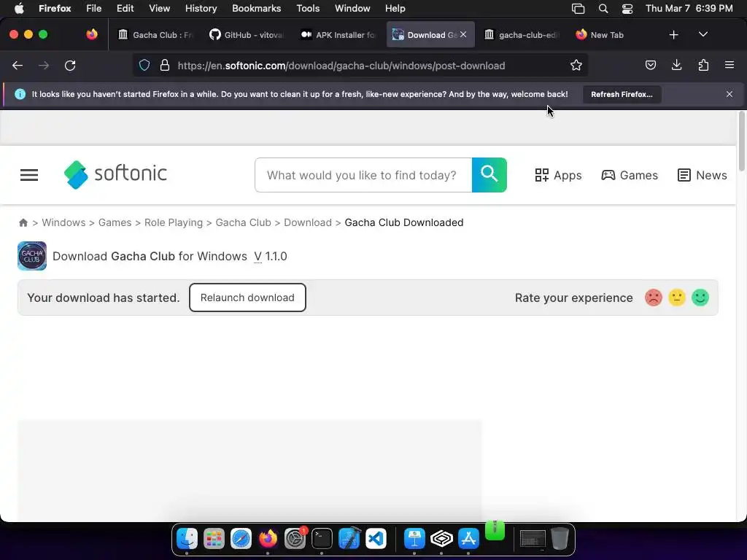The width and height of the screenshot is (747, 560).
Task: Open the Windows breadcrumb link
Action: click(63, 222)
